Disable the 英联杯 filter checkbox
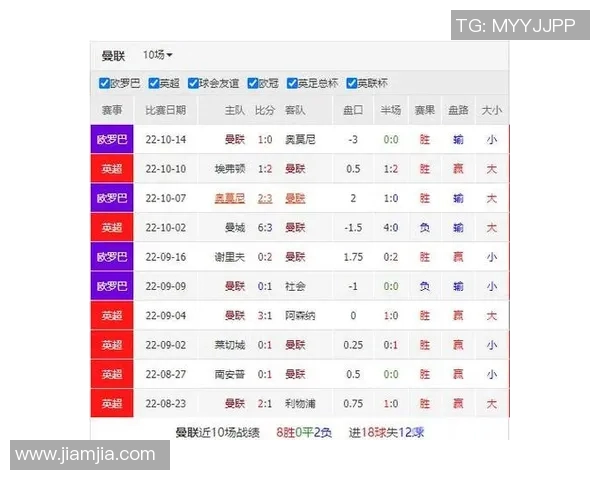 point(351,83)
